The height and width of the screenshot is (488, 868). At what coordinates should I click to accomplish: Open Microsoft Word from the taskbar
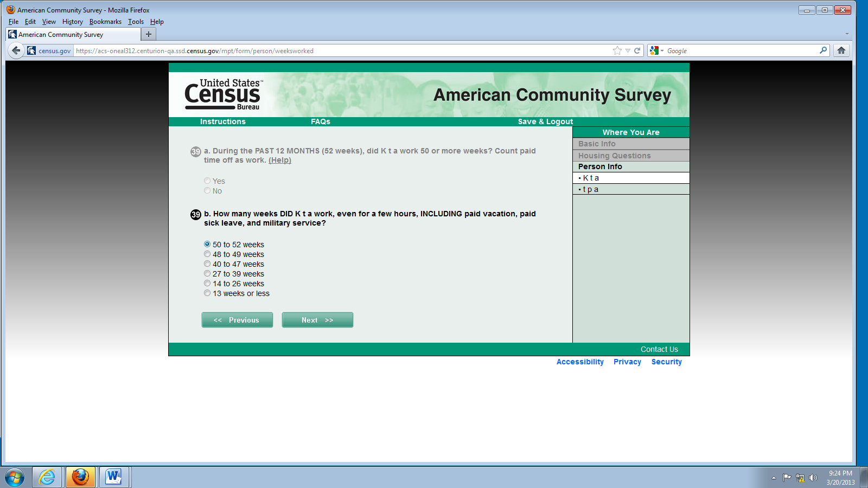tap(114, 477)
